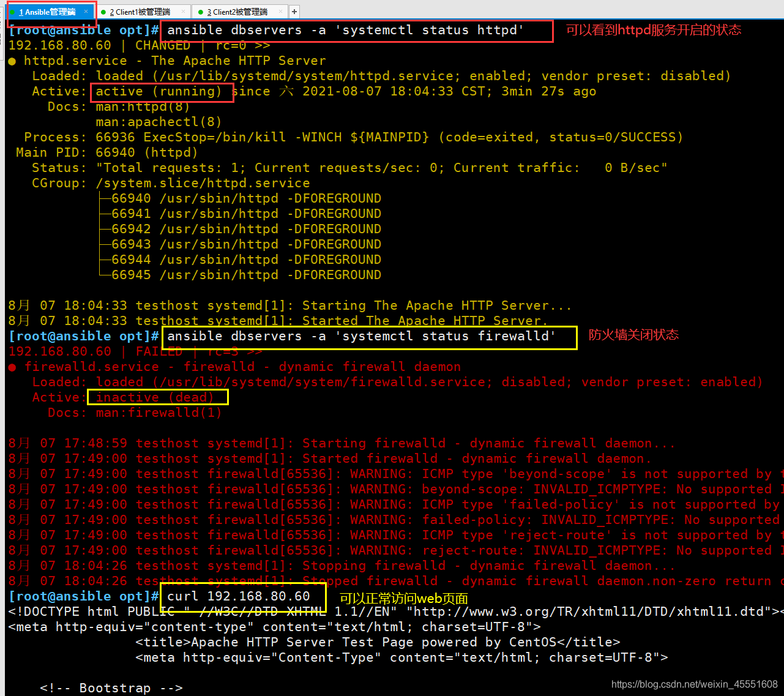Click the '192.168.80.60 | FAILED | rc=3' line
784x696 pixels.
click(x=136, y=351)
